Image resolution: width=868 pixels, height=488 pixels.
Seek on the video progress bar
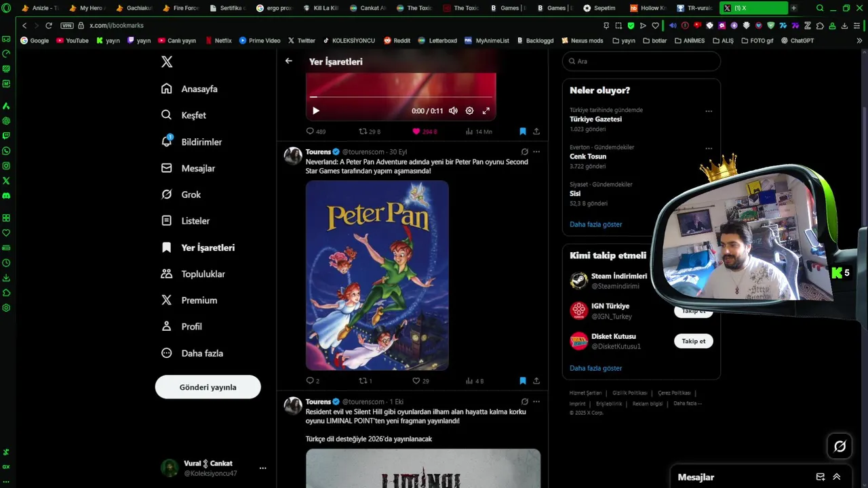coord(401,97)
